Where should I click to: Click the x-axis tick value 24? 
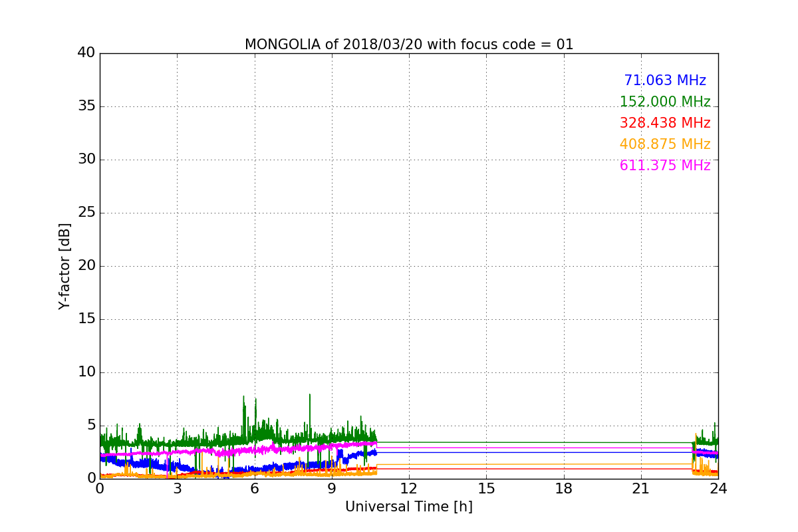click(718, 488)
